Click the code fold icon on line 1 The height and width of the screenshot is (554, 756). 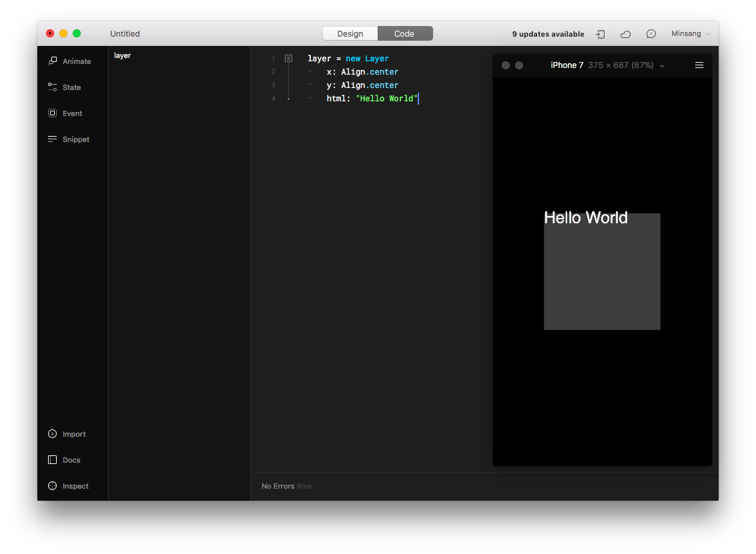(x=288, y=58)
